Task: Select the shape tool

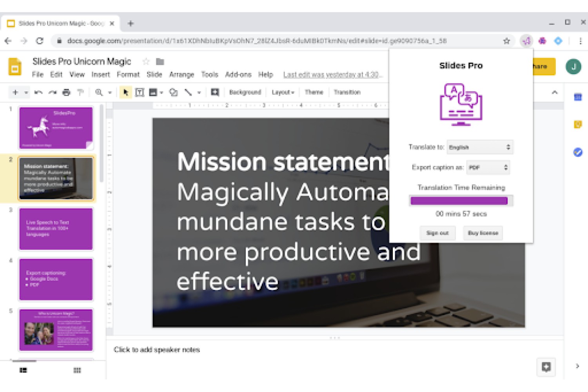Action: pyautogui.click(x=173, y=93)
